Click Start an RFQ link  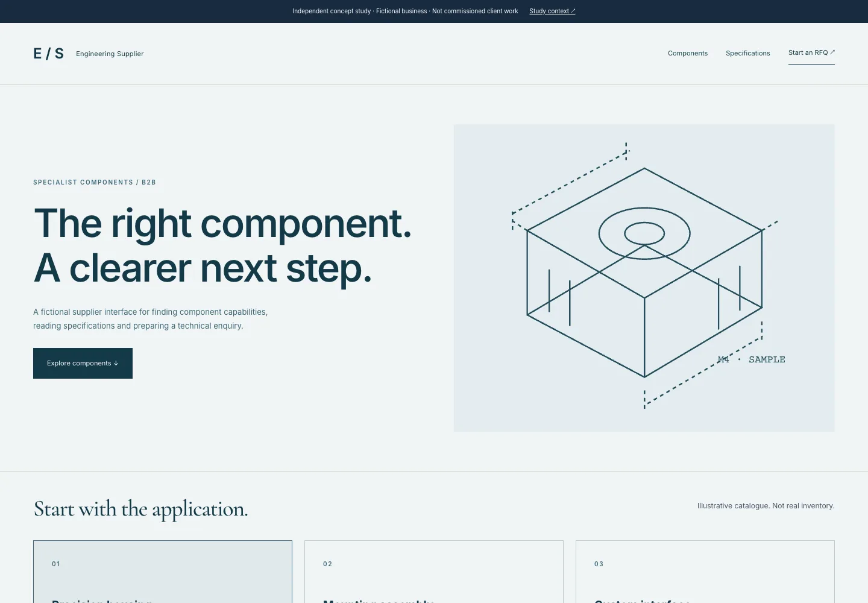tap(811, 53)
